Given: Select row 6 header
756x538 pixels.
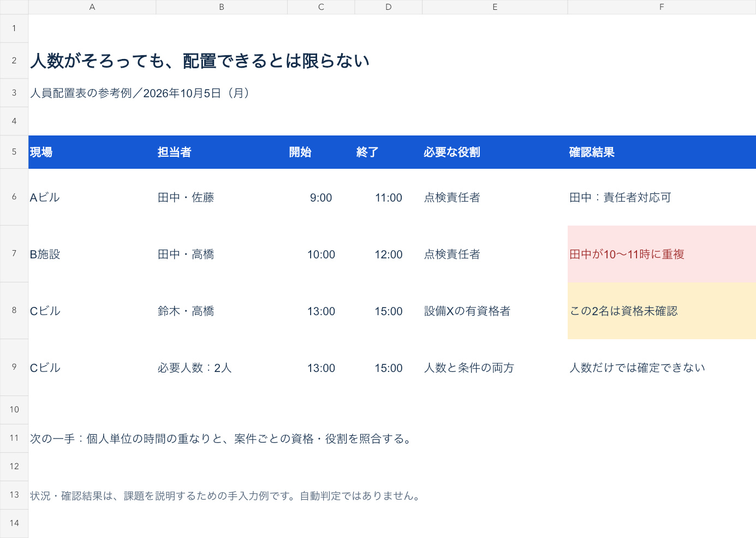Looking at the screenshot, I should pos(14,197).
